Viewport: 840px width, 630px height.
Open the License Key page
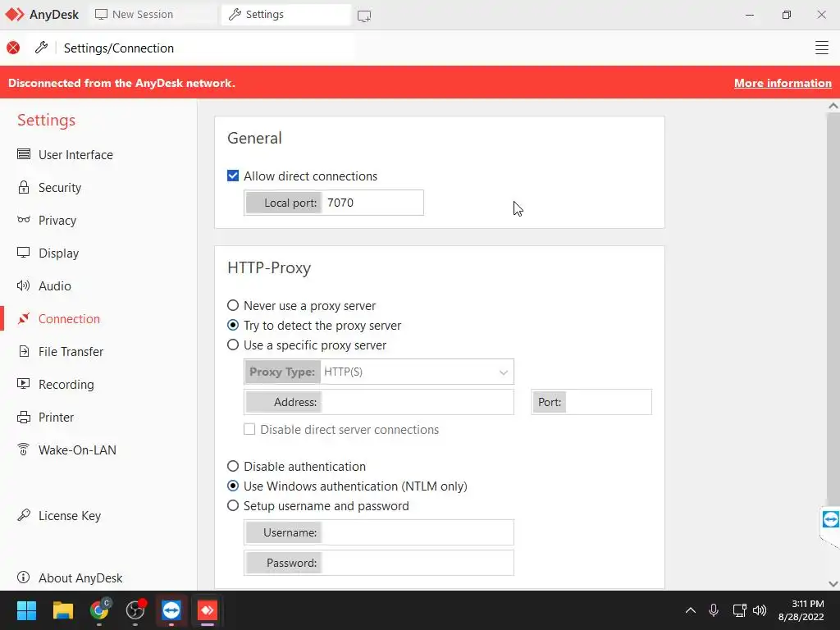[x=70, y=515]
